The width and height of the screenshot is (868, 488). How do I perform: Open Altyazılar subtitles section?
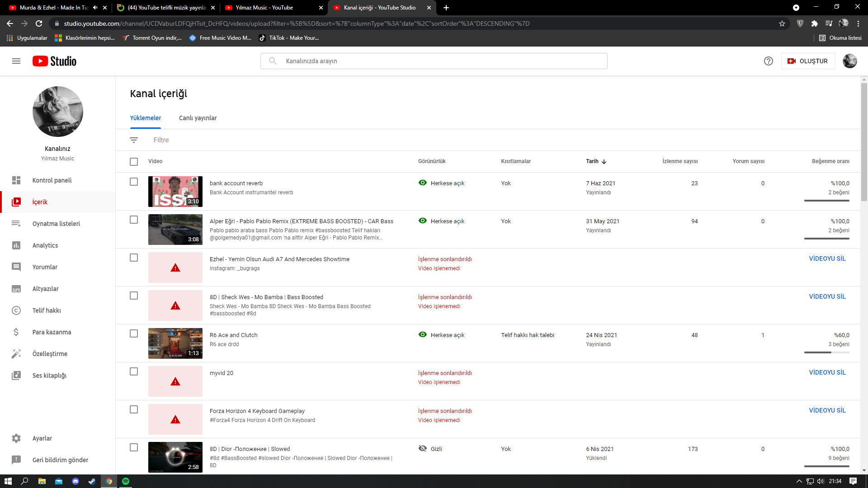point(45,289)
